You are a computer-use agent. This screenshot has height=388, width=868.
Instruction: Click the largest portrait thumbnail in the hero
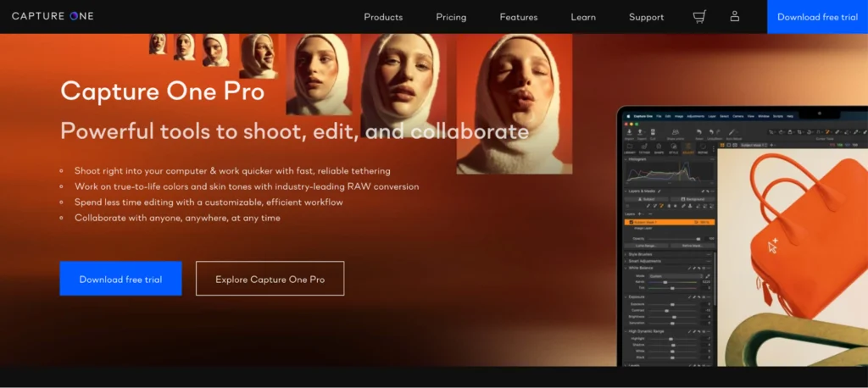(x=515, y=104)
